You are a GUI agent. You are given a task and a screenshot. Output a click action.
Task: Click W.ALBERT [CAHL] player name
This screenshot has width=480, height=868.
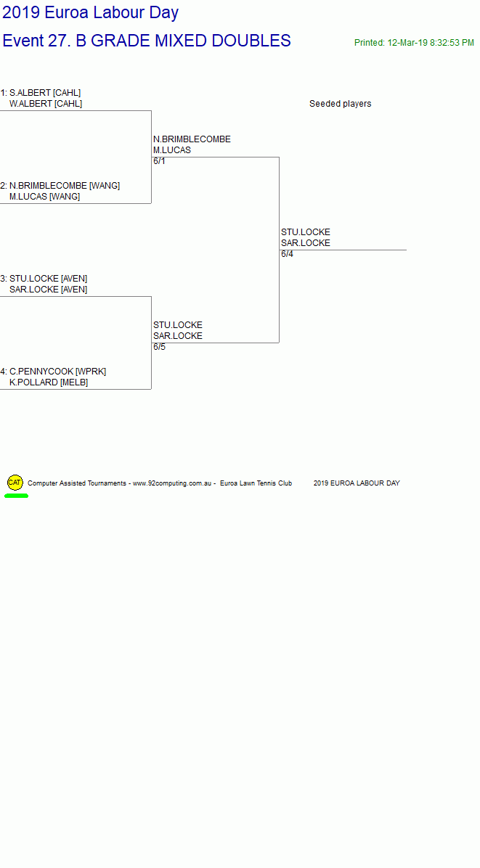(x=46, y=104)
